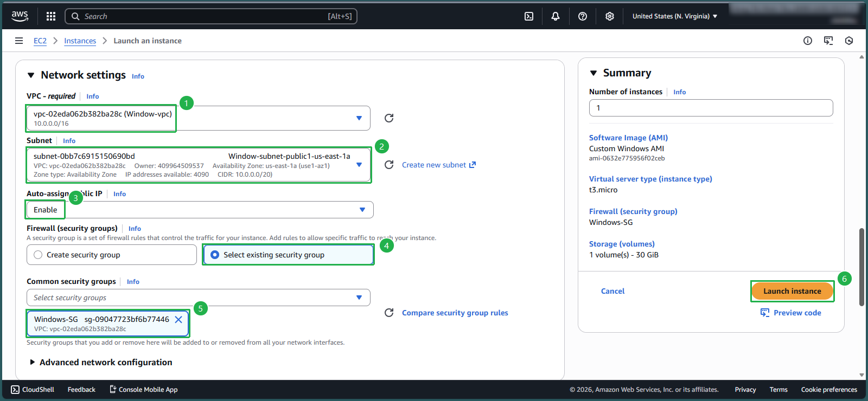Screen dimensions: 868x401
Task: Open Privacy footer link
Action: [x=745, y=390]
